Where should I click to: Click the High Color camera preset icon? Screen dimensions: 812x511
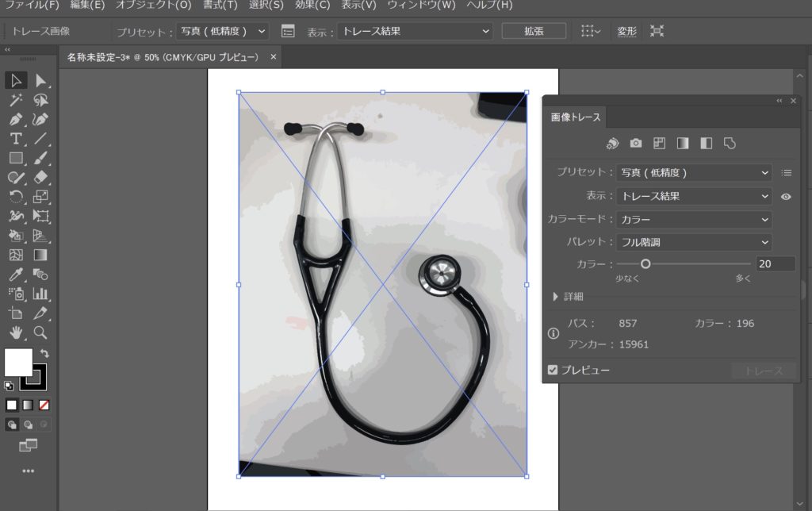pos(636,144)
